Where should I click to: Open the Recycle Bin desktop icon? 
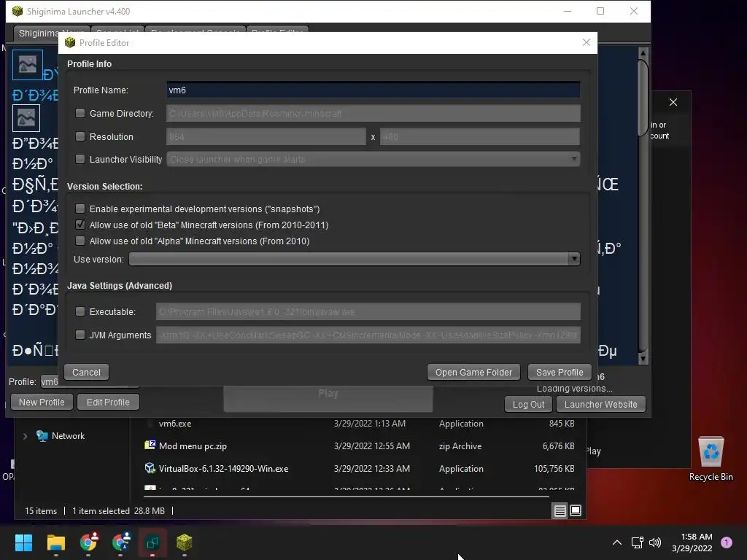[711, 459]
